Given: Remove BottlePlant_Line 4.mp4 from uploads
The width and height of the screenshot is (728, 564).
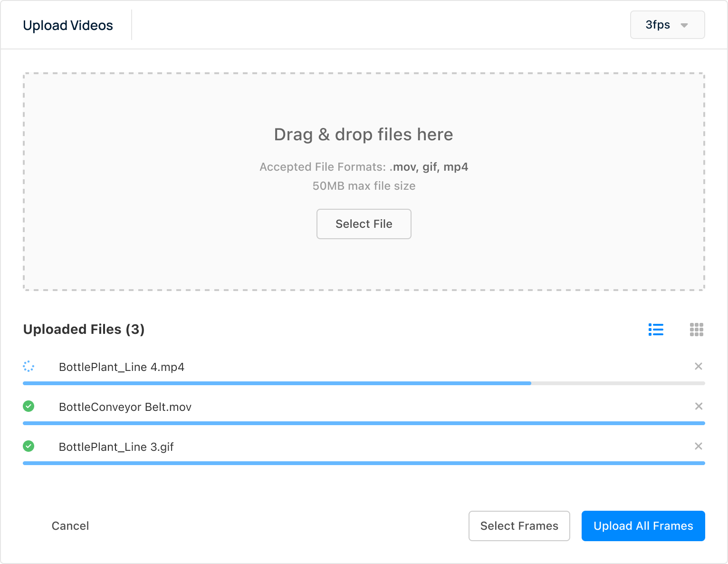Looking at the screenshot, I should [699, 366].
